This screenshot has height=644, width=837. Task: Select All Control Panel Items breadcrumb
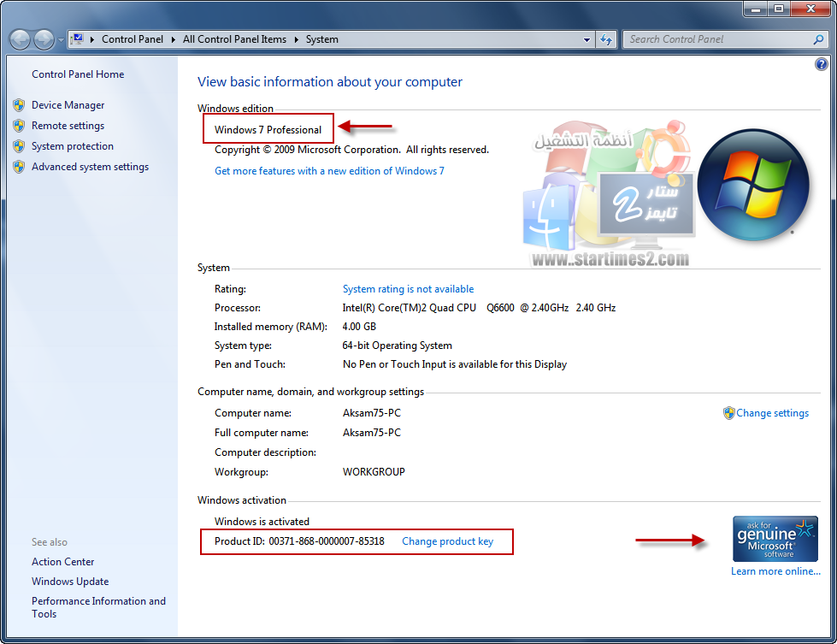coord(234,39)
